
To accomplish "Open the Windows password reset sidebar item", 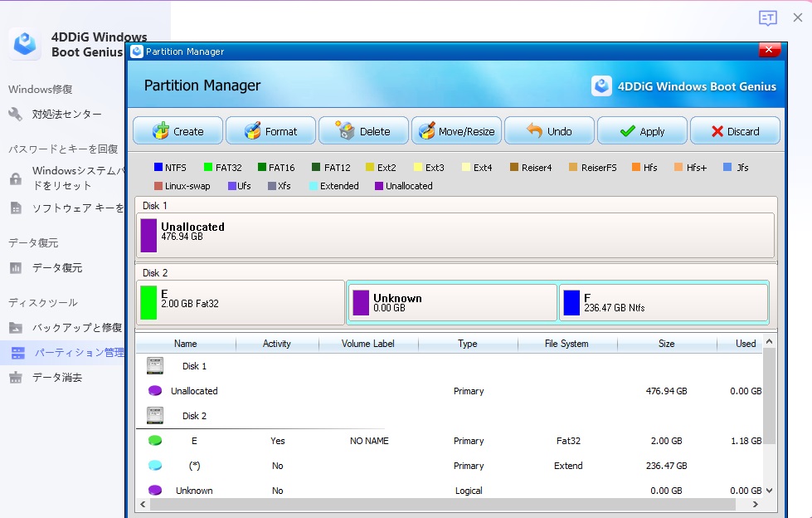I will pyautogui.click(x=78, y=178).
